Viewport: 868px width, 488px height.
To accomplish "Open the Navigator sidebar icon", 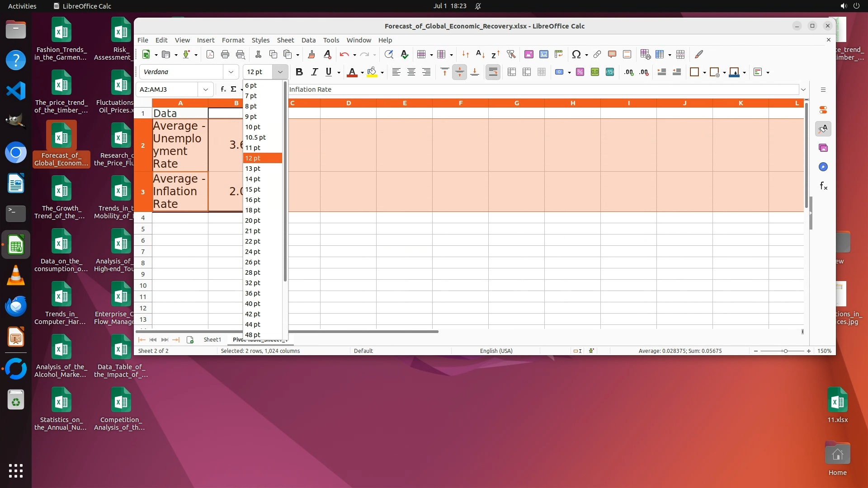I will 823,167.
